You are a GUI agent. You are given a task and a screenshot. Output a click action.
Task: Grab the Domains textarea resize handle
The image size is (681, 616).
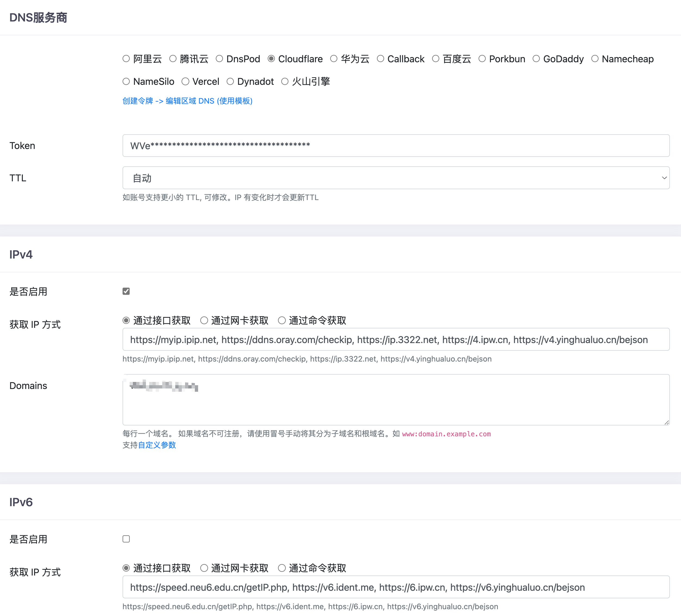(x=667, y=422)
